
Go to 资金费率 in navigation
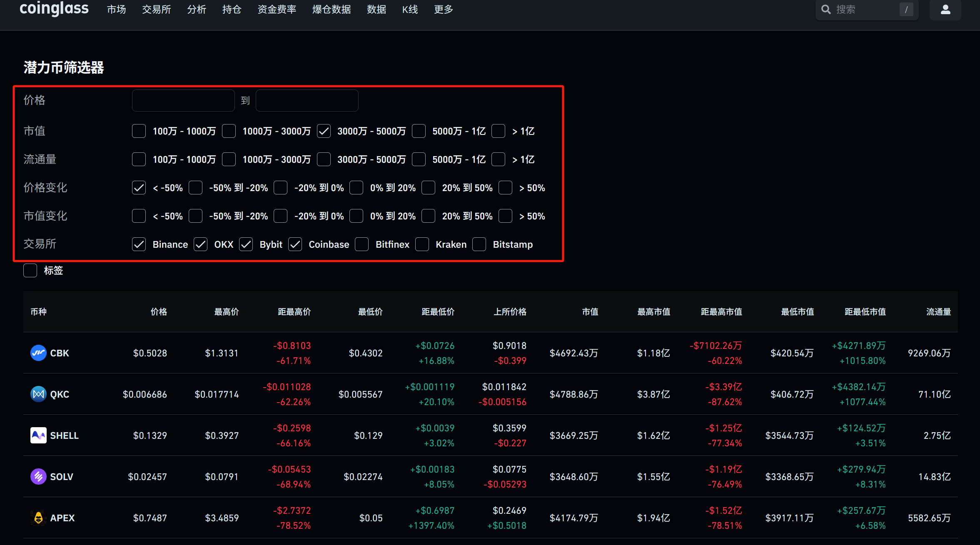[277, 10]
